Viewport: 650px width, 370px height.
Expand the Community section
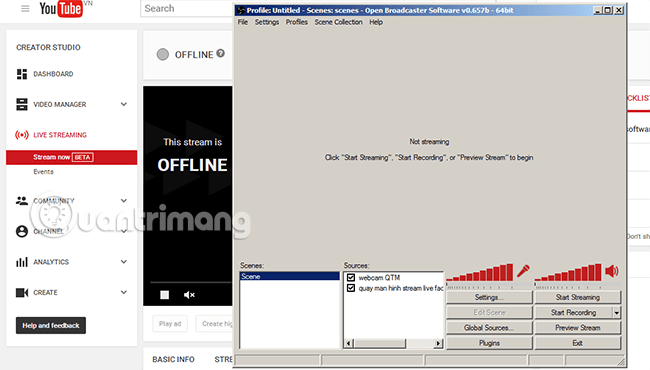124,201
